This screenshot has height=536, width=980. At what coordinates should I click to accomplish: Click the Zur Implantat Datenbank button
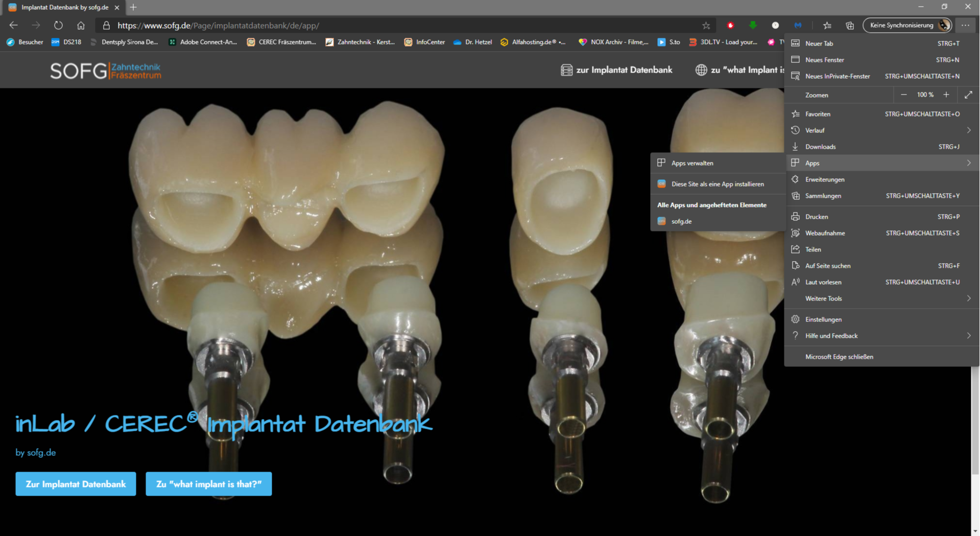[x=76, y=484]
